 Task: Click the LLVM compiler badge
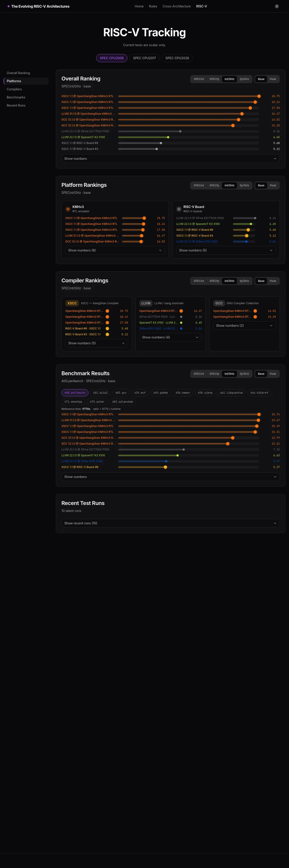[146, 303]
